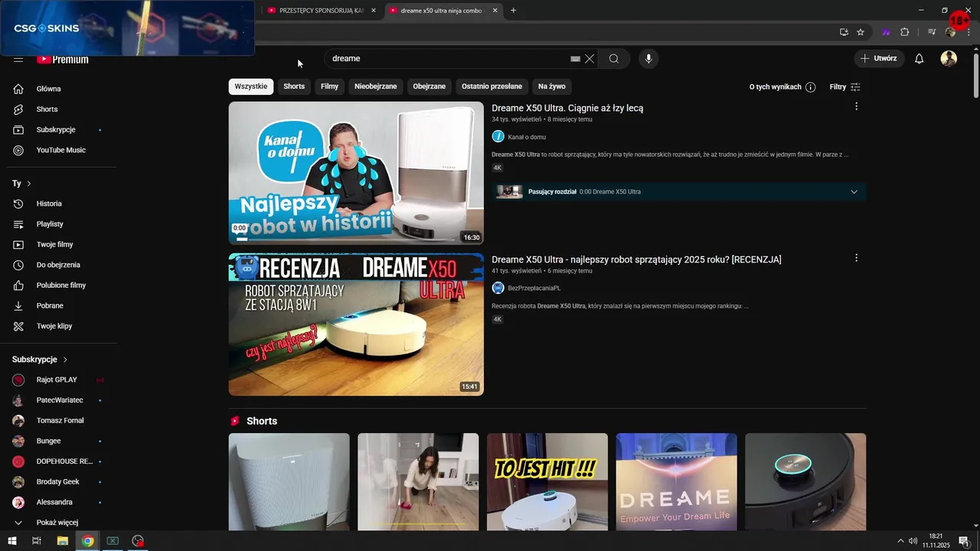
Task: Click the Utwórz create button
Action: (879, 59)
